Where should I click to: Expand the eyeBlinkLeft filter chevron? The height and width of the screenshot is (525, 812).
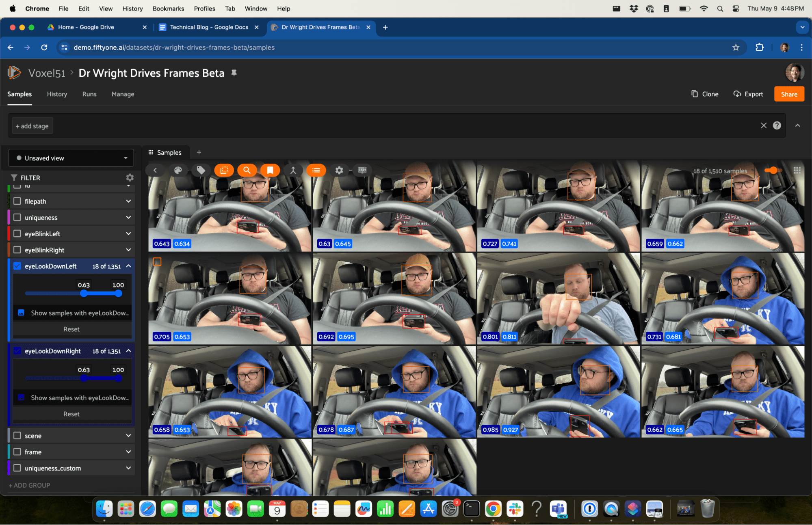128,234
